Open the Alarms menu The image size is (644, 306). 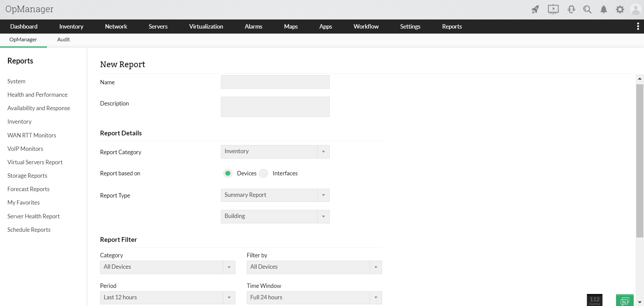[x=254, y=27]
